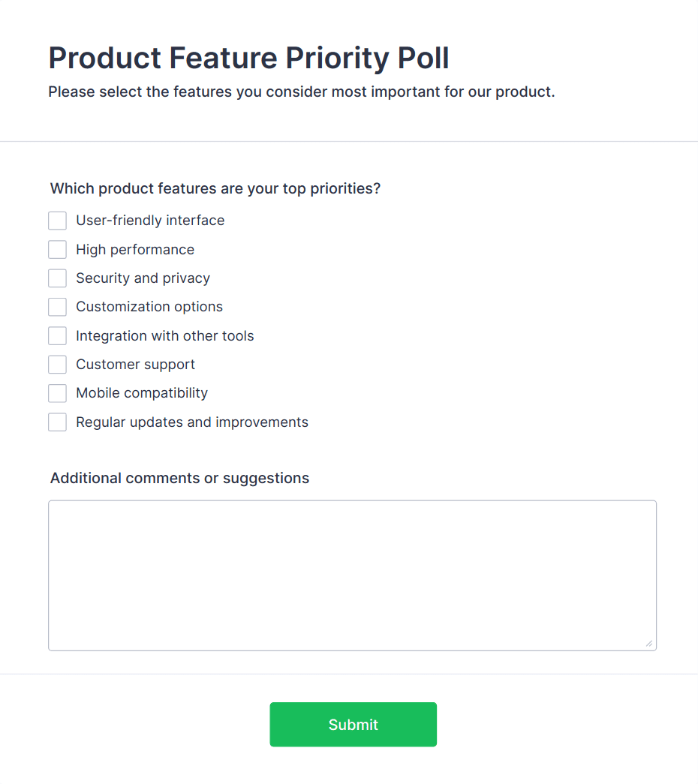Check the Integration with other tools box
698x784 pixels.
coord(58,336)
